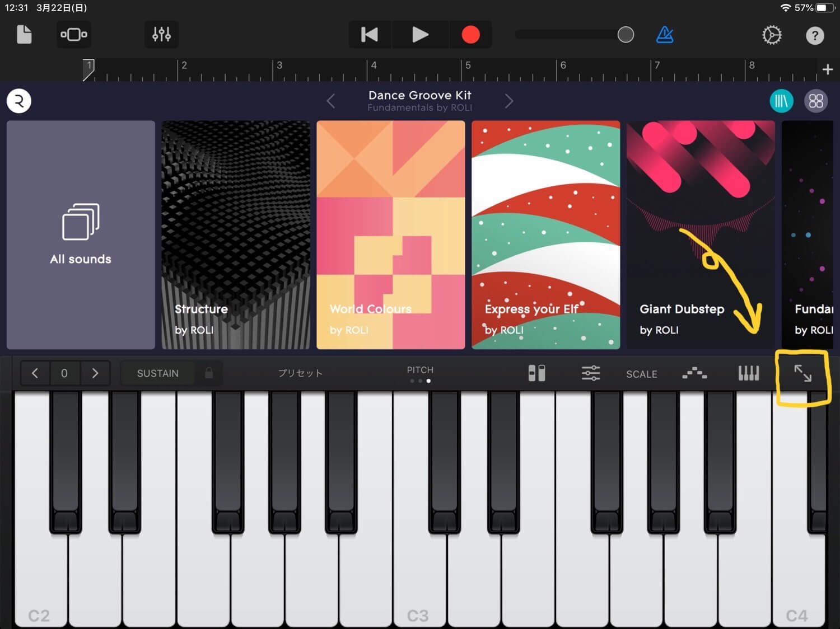Go to the previous sound preset
This screenshot has height=629, width=840.
click(331, 101)
